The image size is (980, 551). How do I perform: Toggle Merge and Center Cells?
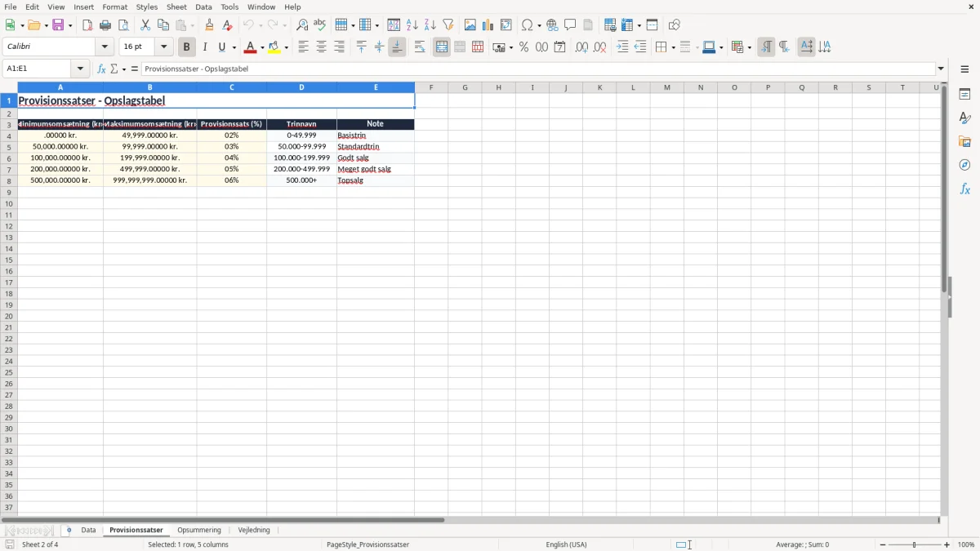click(x=442, y=47)
